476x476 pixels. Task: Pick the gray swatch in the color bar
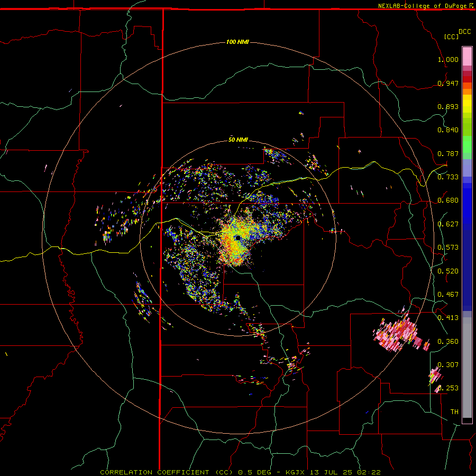467,368
